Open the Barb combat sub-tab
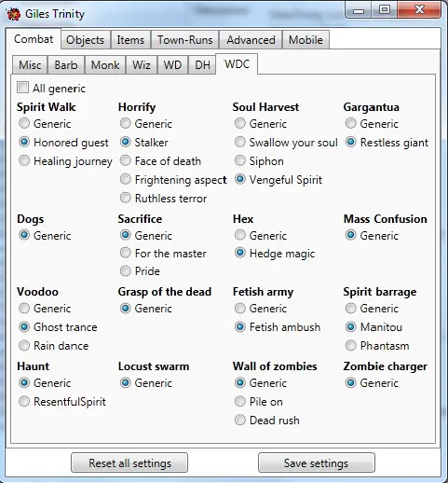The image size is (448, 483). coord(66,65)
